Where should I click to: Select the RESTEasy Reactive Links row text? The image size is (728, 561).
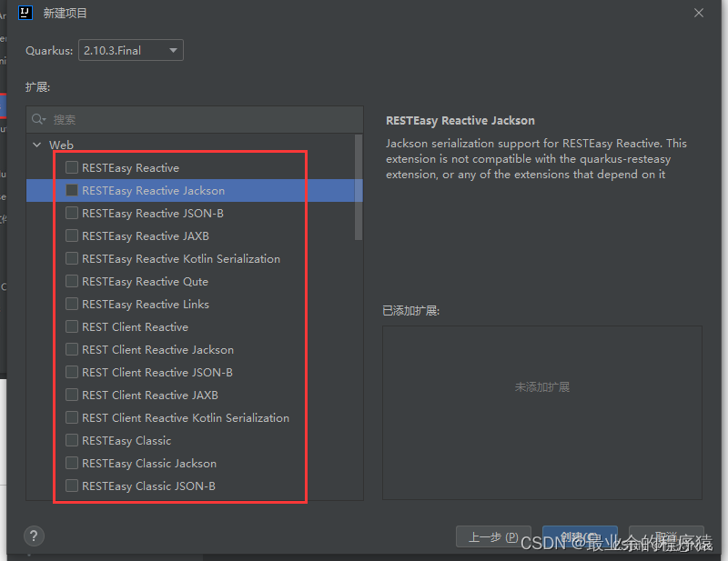coord(146,305)
